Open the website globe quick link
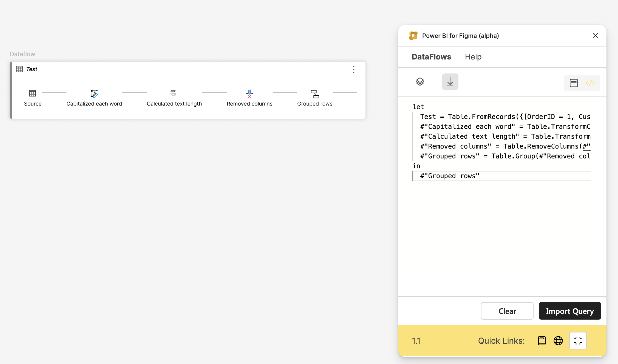This screenshot has height=364, width=618. (558, 341)
